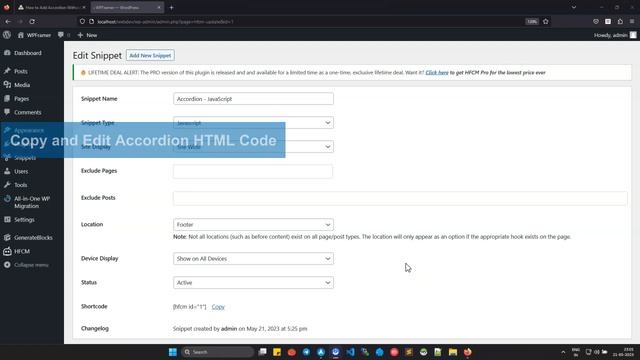640x360 pixels.
Task: Click the Tools wrench icon
Action: (7, 185)
